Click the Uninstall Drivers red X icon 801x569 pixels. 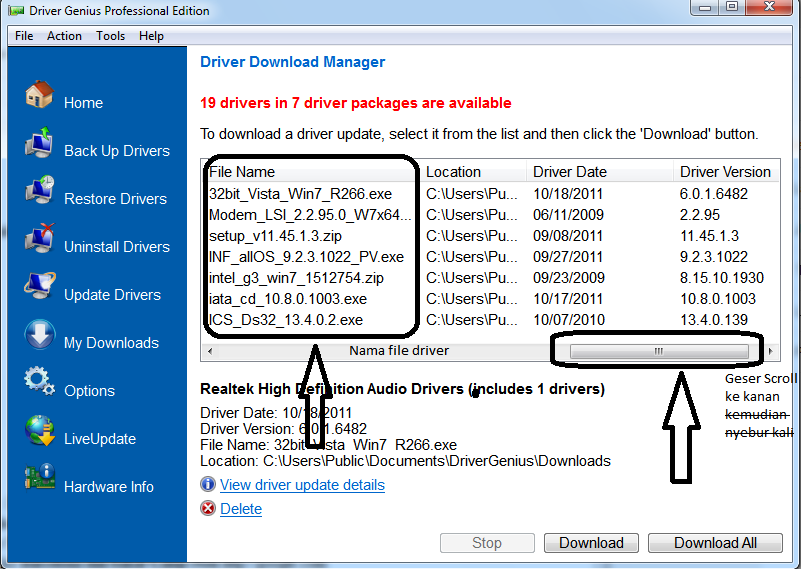click(39, 238)
